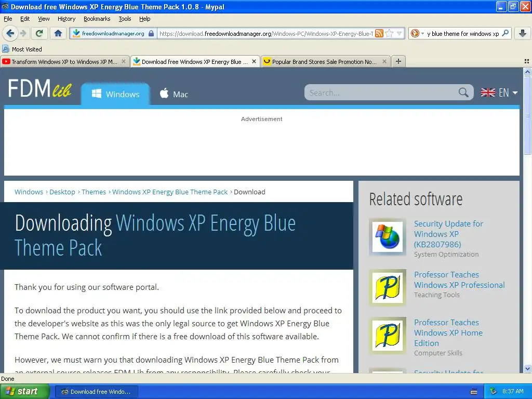
Task: Open the Home page button
Action: [x=58, y=33]
